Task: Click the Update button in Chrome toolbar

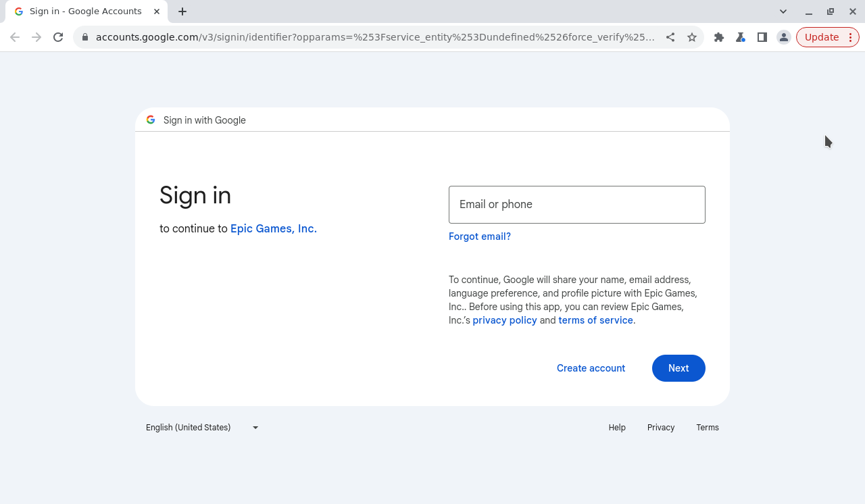Action: (x=827, y=37)
